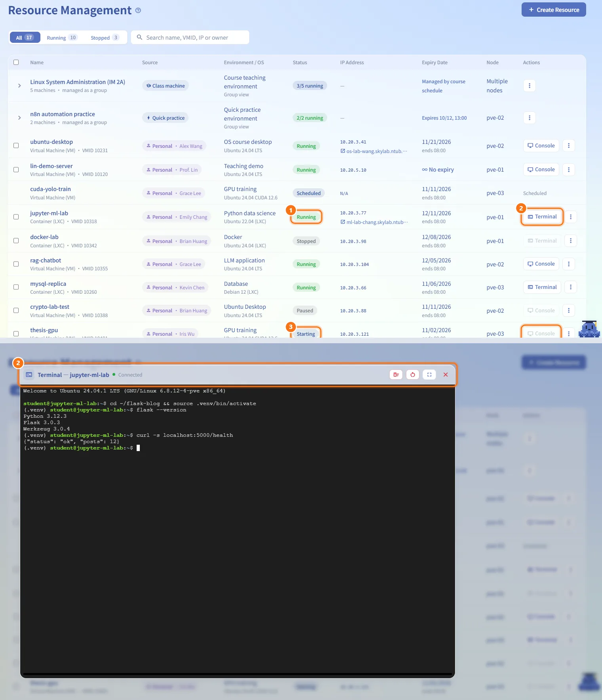Screen dimensions: 602x700
Task: Click the Create Resource button
Action: point(554,10)
